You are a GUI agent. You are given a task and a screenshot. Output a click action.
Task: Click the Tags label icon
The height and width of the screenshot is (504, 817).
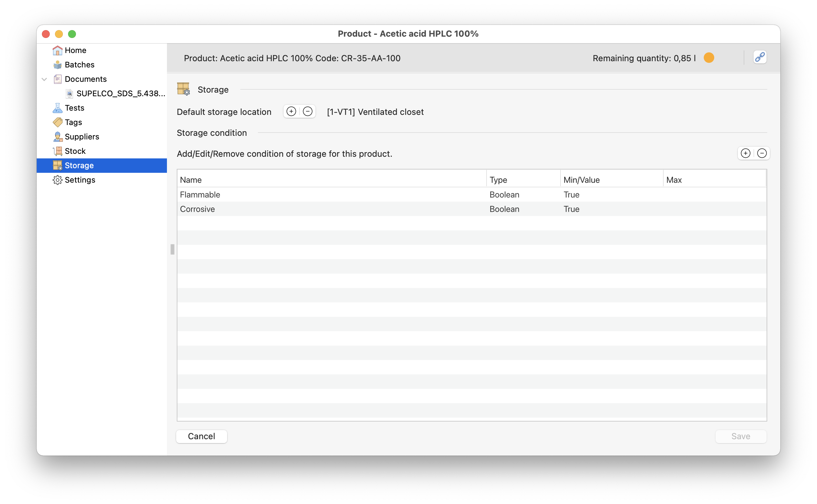click(57, 122)
